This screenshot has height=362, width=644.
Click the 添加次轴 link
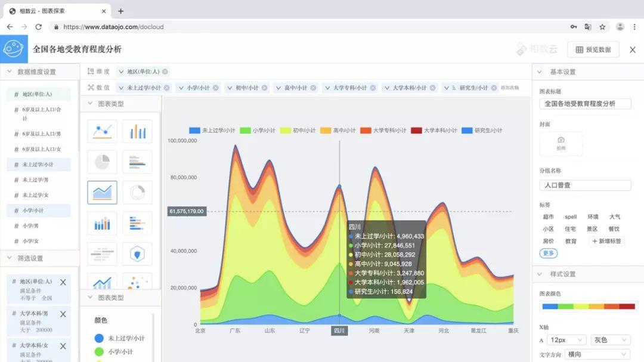[x=510, y=88]
